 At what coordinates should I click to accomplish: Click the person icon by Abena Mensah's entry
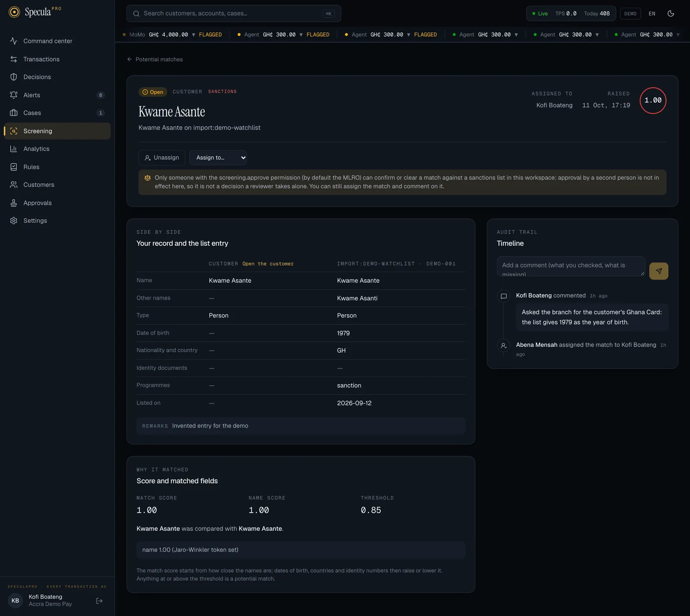(x=503, y=345)
